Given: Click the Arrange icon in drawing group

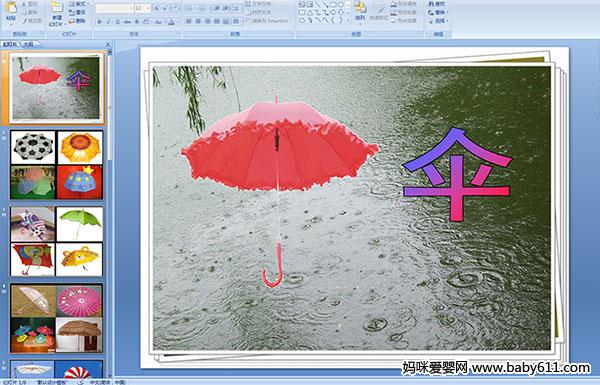Looking at the screenshot, I should point(360,10).
